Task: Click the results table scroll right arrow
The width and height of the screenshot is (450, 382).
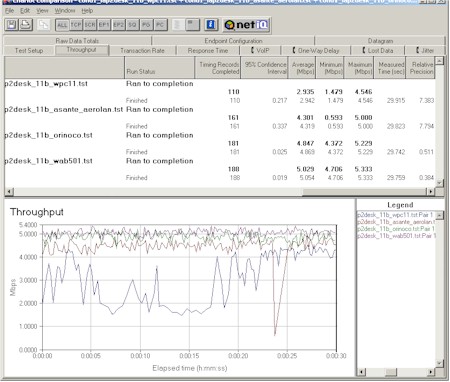Action: click(431, 192)
